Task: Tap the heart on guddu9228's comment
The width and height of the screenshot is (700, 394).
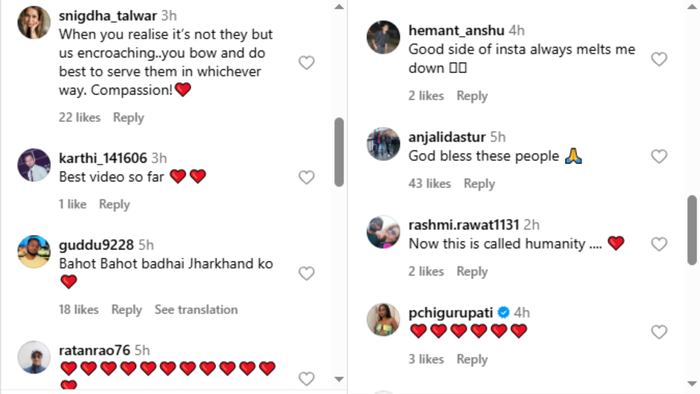Action: [x=306, y=273]
